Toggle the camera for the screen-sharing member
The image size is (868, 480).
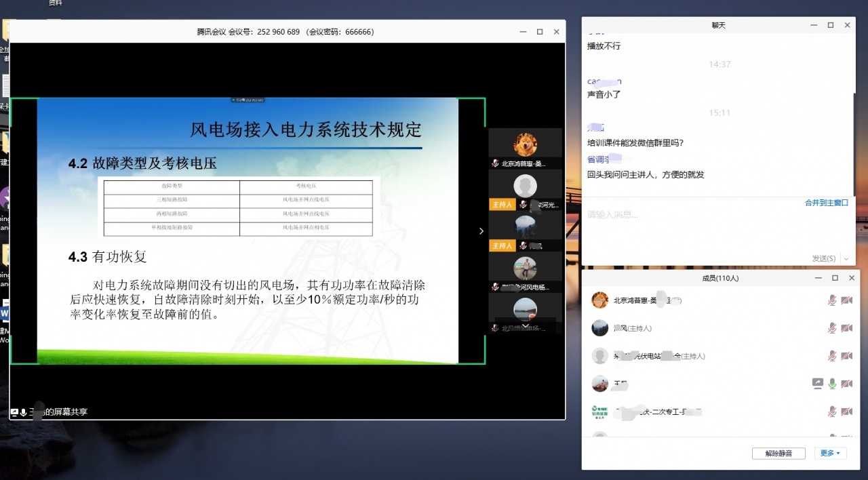[846, 384]
